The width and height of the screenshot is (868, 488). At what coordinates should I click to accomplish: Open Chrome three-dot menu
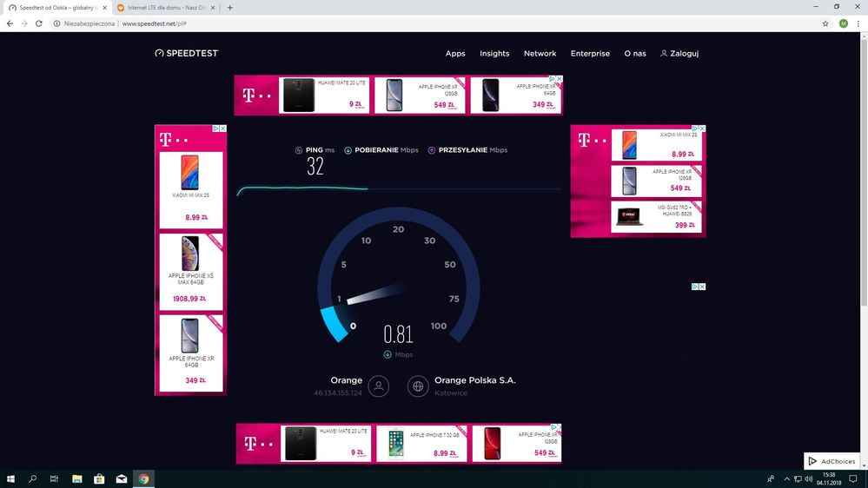coord(858,23)
